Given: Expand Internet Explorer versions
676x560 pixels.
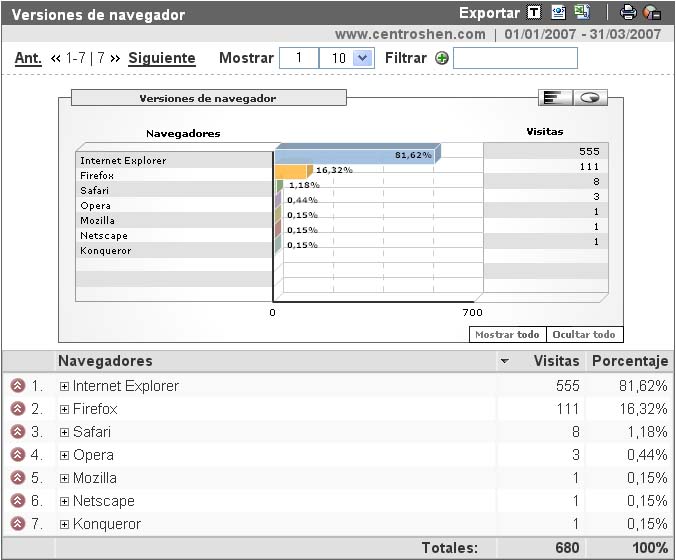Looking at the screenshot, I should tap(64, 386).
